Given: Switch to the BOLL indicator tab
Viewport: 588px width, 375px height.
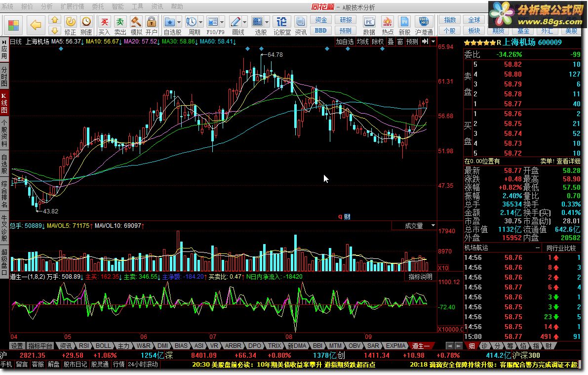Looking at the screenshot, I should [x=103, y=346].
